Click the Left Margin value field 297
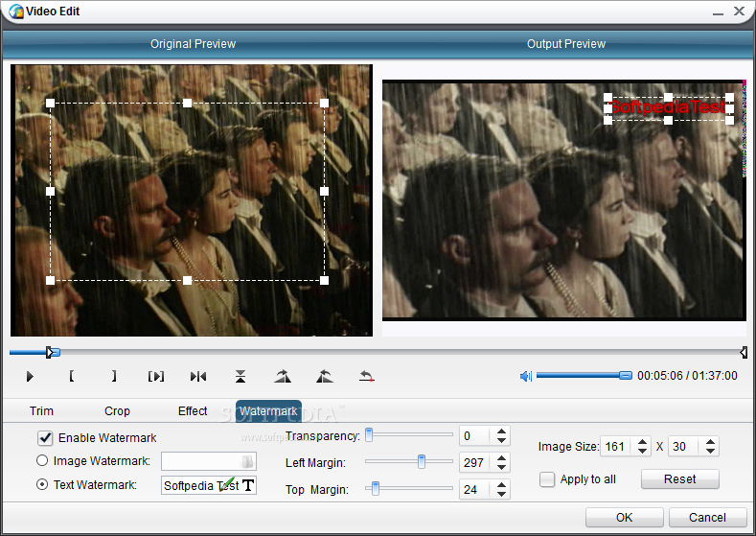This screenshot has height=536, width=756. click(476, 463)
